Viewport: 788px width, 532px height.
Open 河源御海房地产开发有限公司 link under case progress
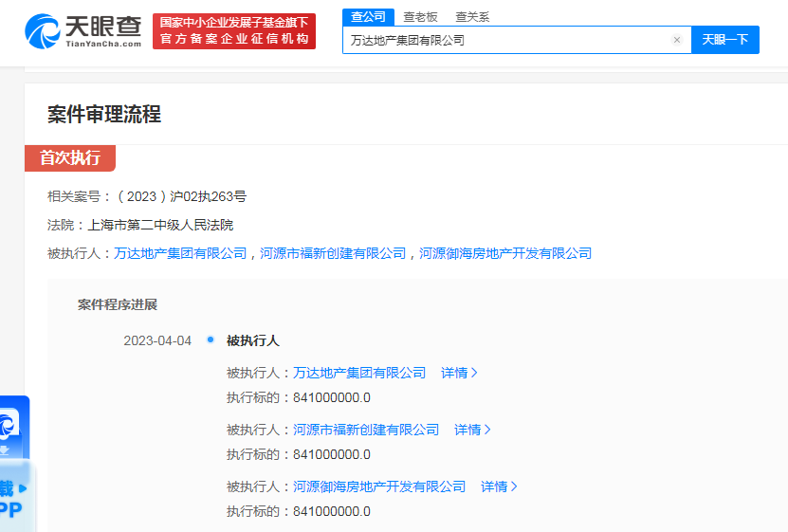(379, 486)
